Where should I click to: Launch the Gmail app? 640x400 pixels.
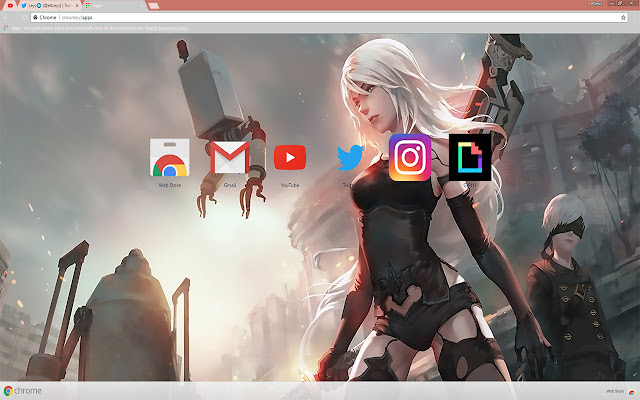point(230,158)
